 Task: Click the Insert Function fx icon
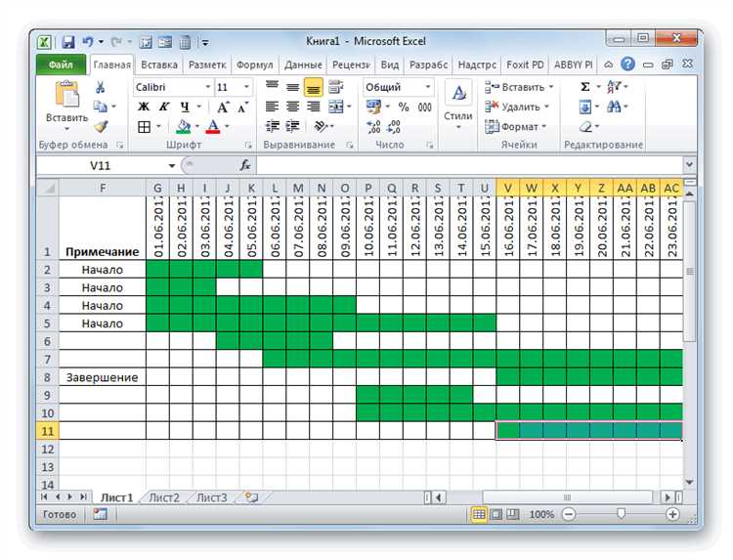(246, 165)
